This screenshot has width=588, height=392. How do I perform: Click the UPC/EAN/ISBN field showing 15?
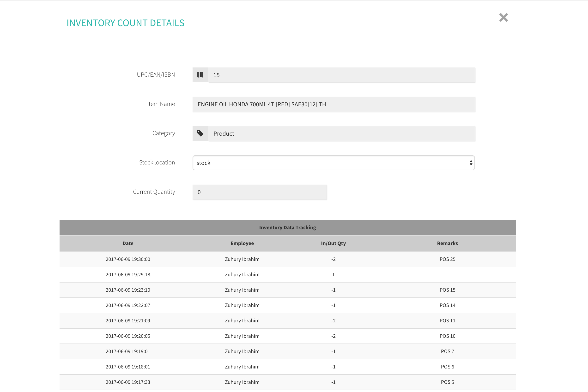341,75
